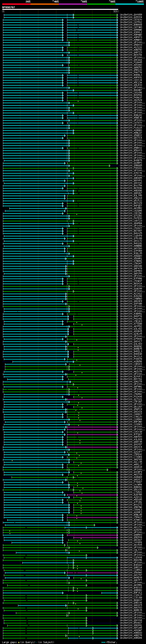Select hit UniRef100_Q8ITC4
This screenshot has height=644, width=146.
131,138
